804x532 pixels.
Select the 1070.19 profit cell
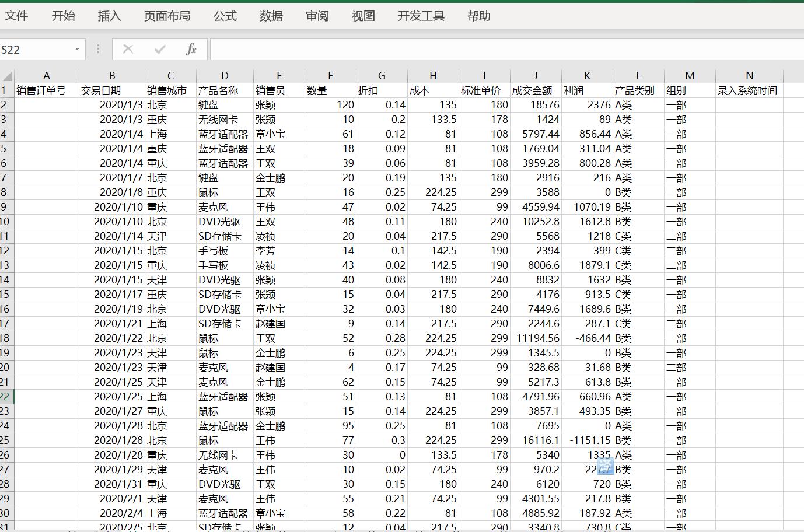(587, 207)
